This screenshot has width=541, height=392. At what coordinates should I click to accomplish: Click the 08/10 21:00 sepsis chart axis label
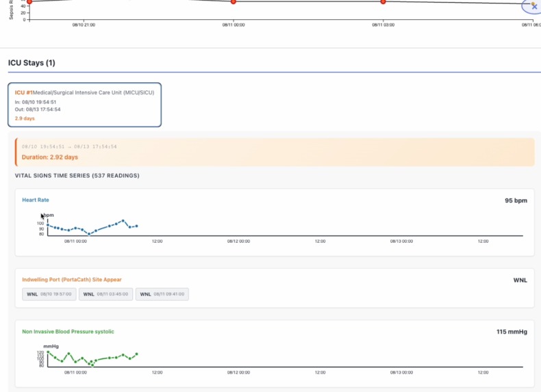84,25
